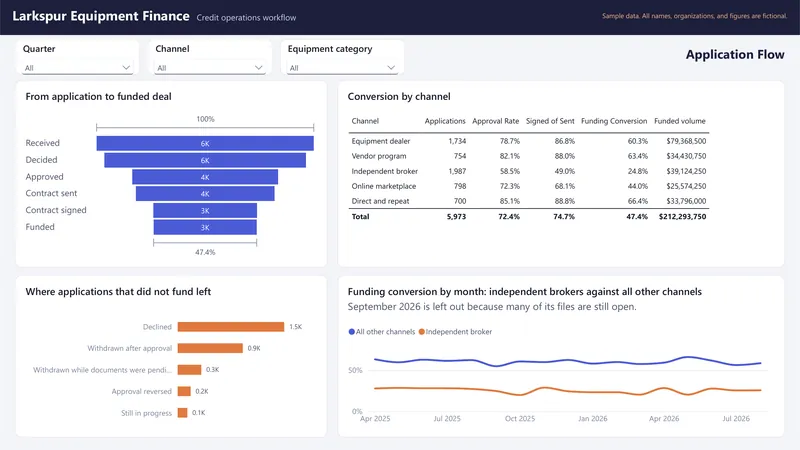The image size is (800, 450).
Task: Click the 47.4% funnel conversion label
Action: tap(205, 252)
